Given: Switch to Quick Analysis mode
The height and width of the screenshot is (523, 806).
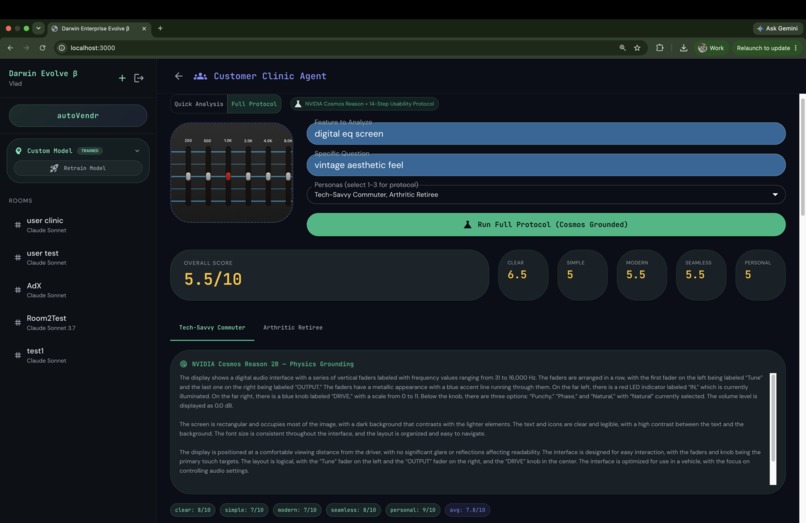Looking at the screenshot, I should (198, 104).
